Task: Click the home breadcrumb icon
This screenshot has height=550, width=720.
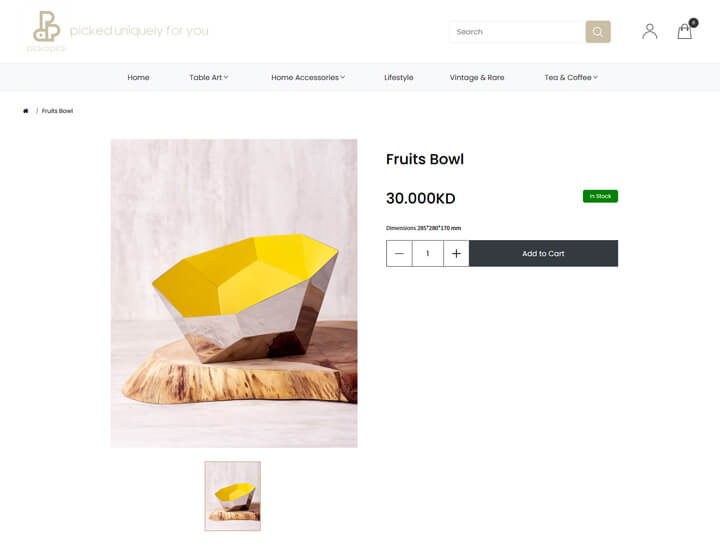Action: click(x=26, y=111)
